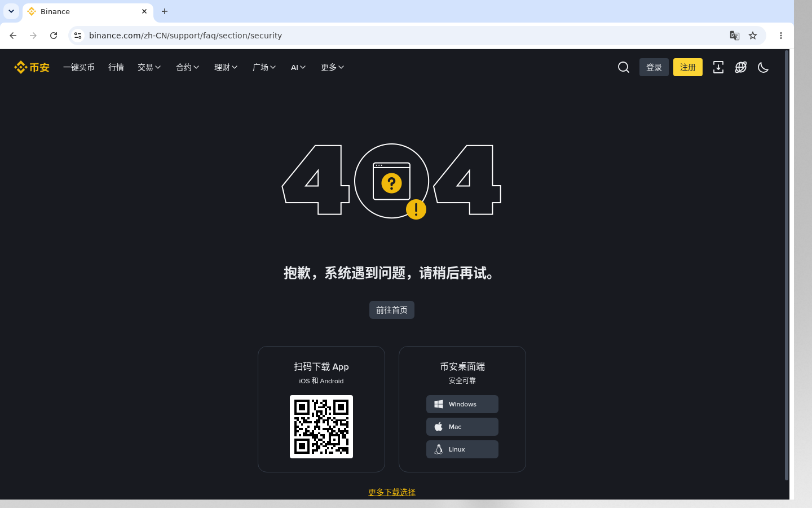Screen dimensions: 812x508
Task: Open site information icon in address bar
Action: pos(78,36)
